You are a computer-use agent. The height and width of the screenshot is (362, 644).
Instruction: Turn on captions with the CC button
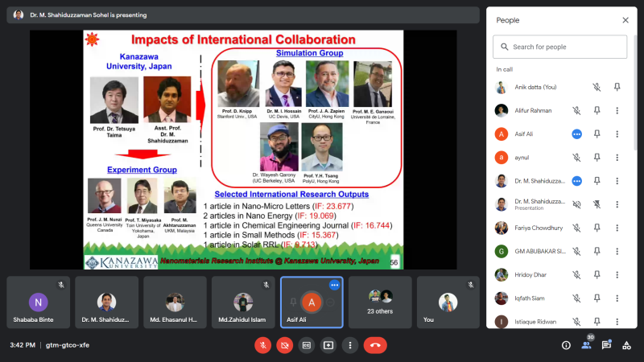[307, 345]
